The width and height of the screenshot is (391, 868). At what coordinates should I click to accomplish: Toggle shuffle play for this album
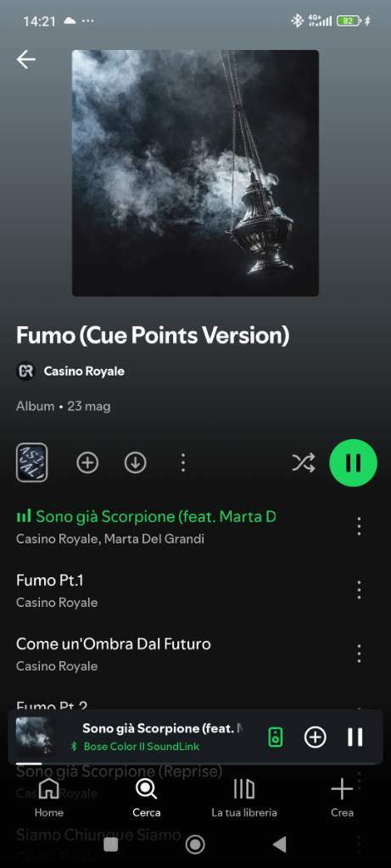point(304,462)
